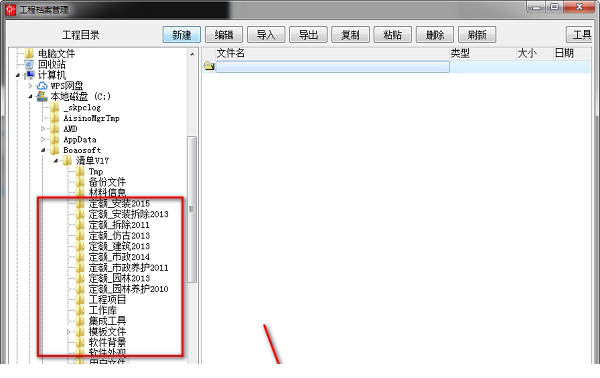Click the 新建 button

pyautogui.click(x=182, y=35)
